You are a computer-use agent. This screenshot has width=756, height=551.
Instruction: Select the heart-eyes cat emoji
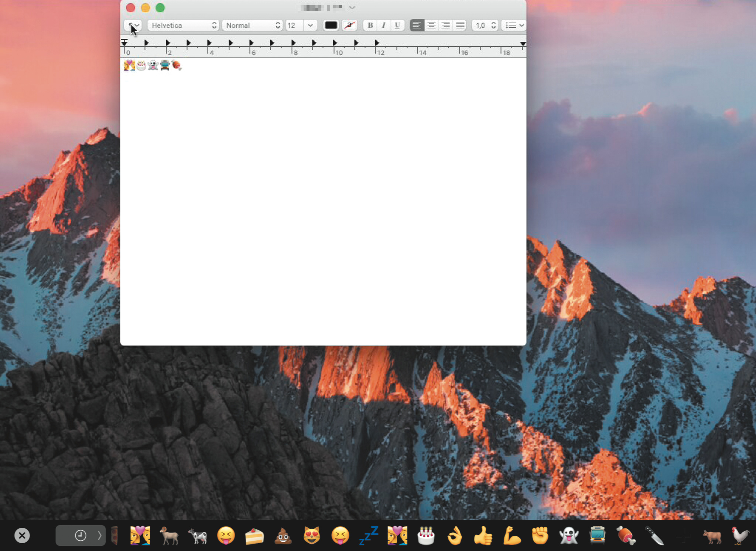point(312,535)
